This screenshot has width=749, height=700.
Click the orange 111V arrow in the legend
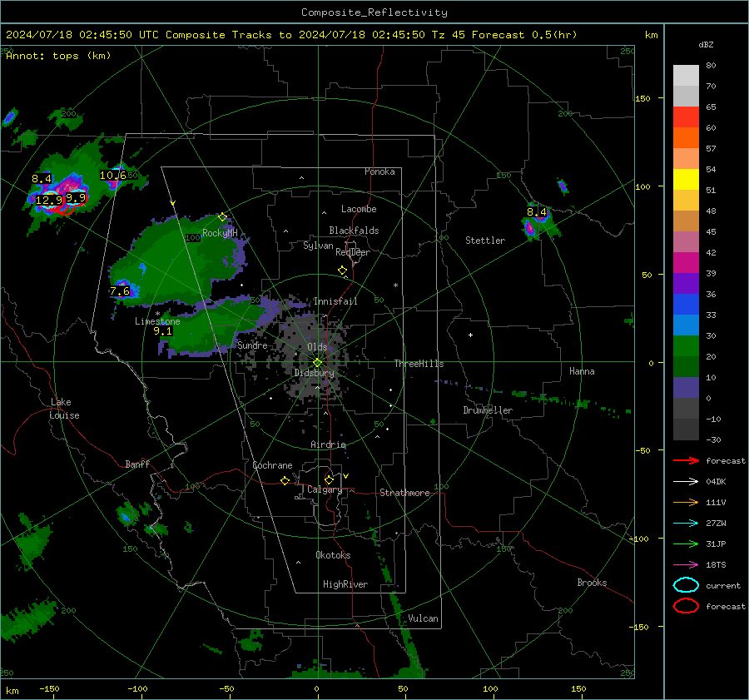pos(686,502)
